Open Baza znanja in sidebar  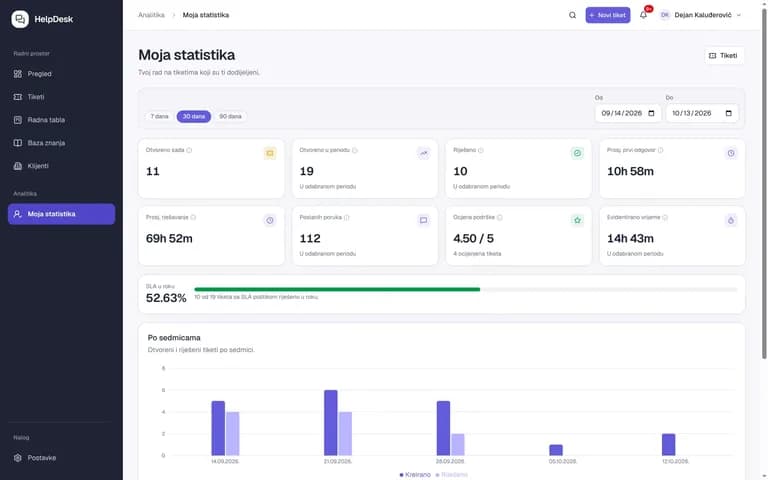tap(61, 143)
